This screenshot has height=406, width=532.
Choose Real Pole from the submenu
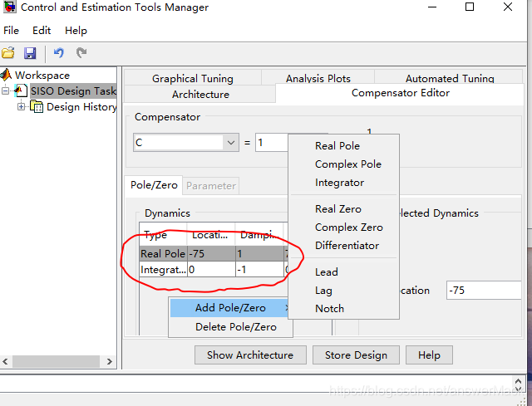[x=343, y=146]
